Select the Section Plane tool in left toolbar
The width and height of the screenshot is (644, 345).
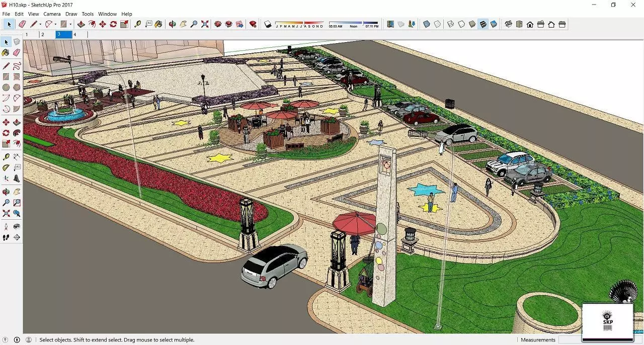(17, 237)
